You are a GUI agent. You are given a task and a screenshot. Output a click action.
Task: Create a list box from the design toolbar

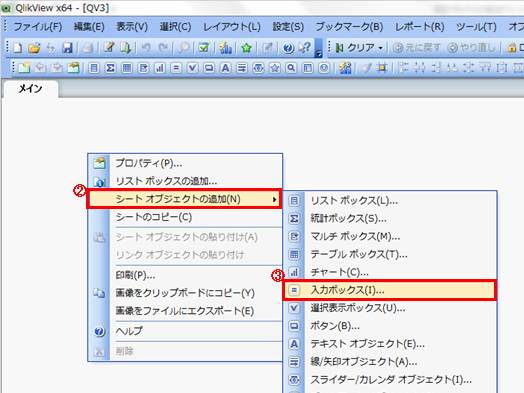pyautogui.click(x=94, y=68)
